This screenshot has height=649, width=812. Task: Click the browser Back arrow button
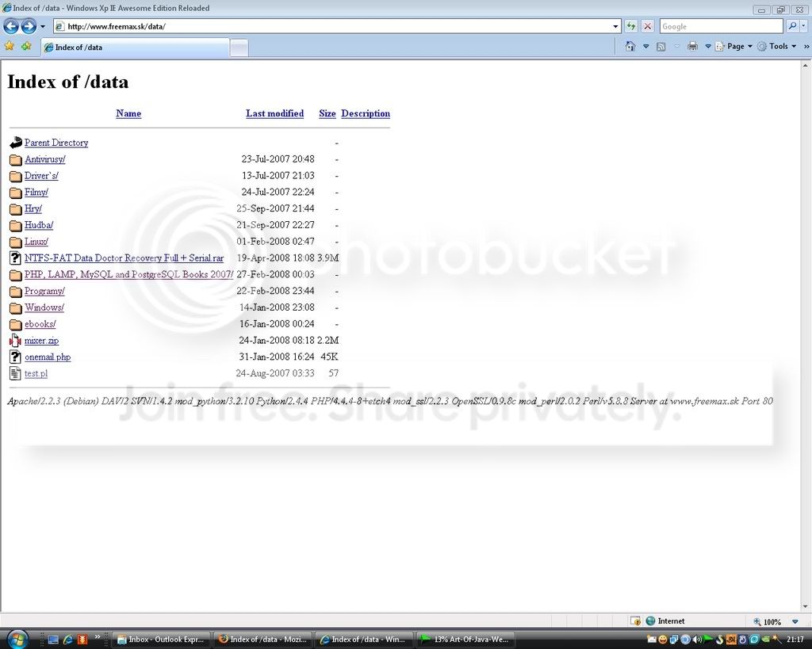point(11,26)
